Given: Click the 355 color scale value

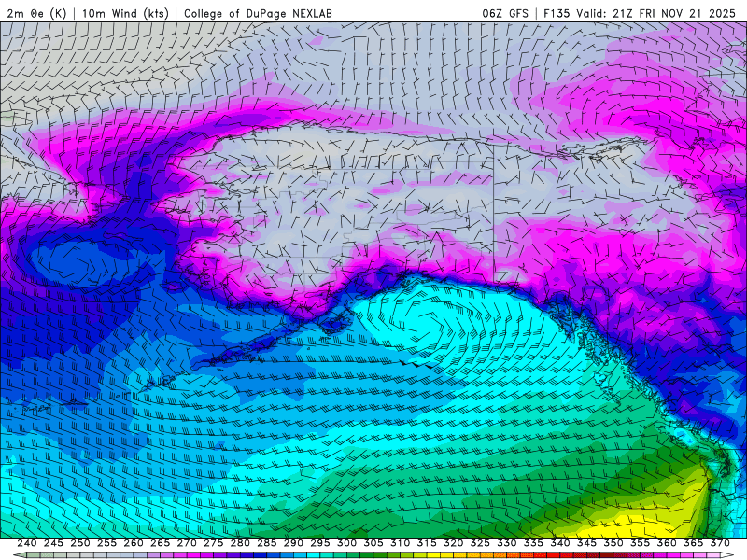Looking at the screenshot, I should tap(641, 543).
